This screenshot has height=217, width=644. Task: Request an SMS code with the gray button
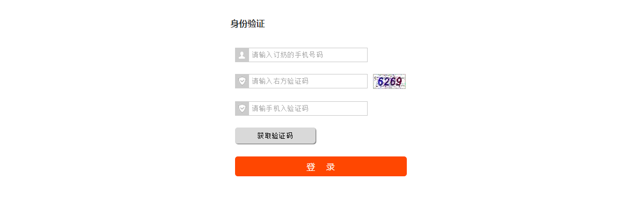click(x=275, y=136)
